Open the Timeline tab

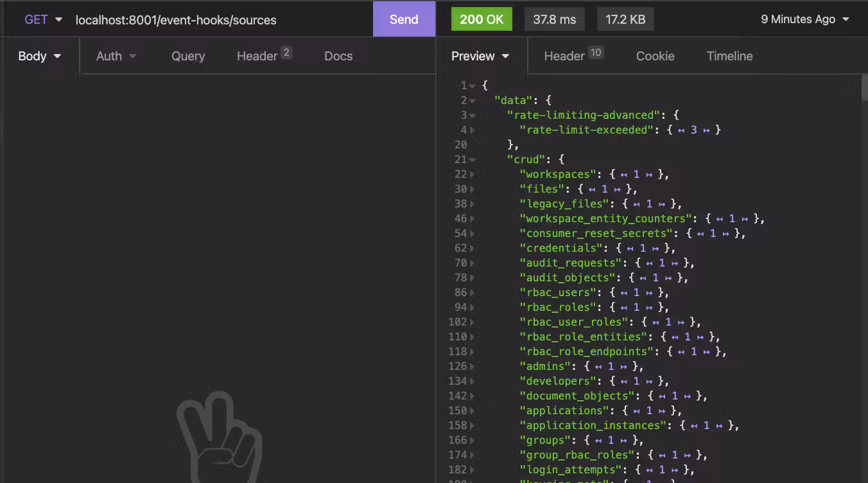[x=729, y=56]
